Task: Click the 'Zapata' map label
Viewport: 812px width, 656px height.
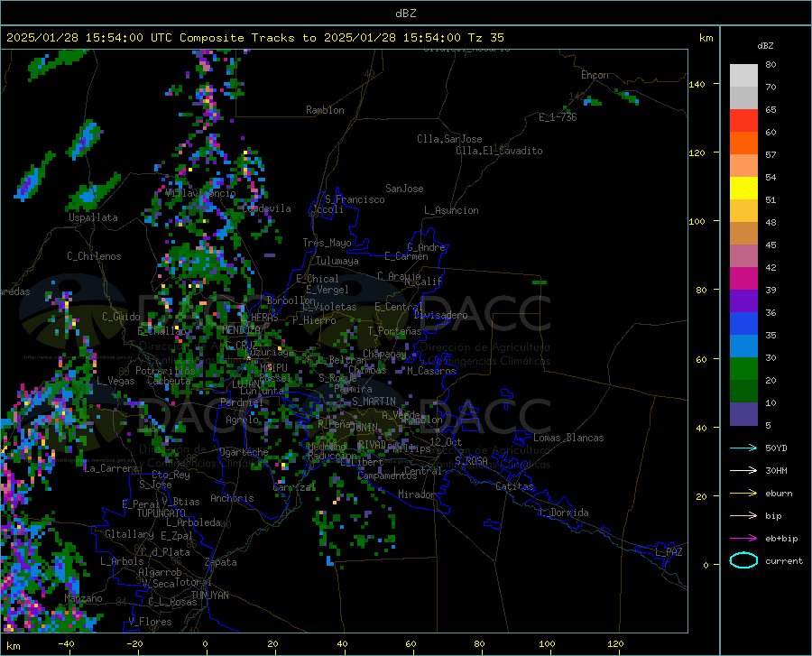Action: click(x=221, y=562)
